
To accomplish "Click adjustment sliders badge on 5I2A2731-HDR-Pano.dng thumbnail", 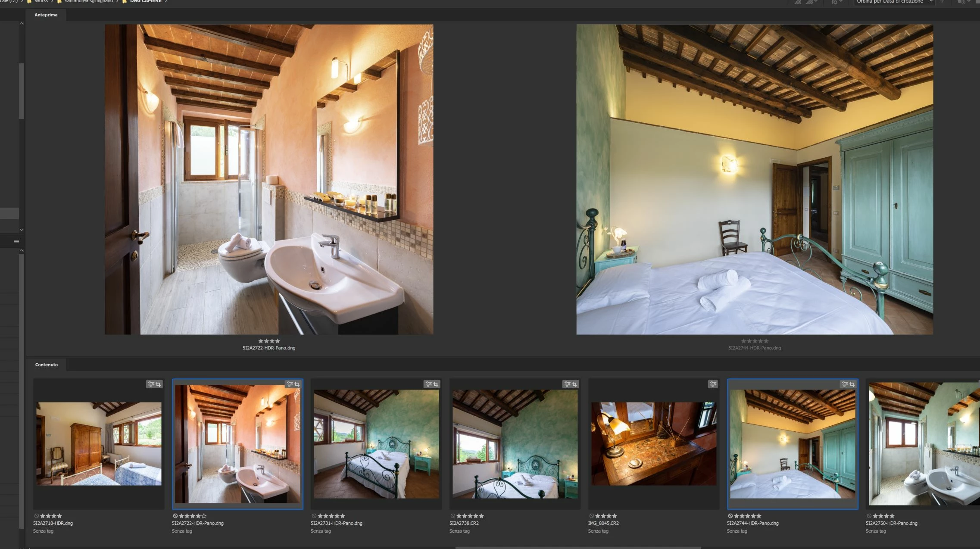I will 428,384.
